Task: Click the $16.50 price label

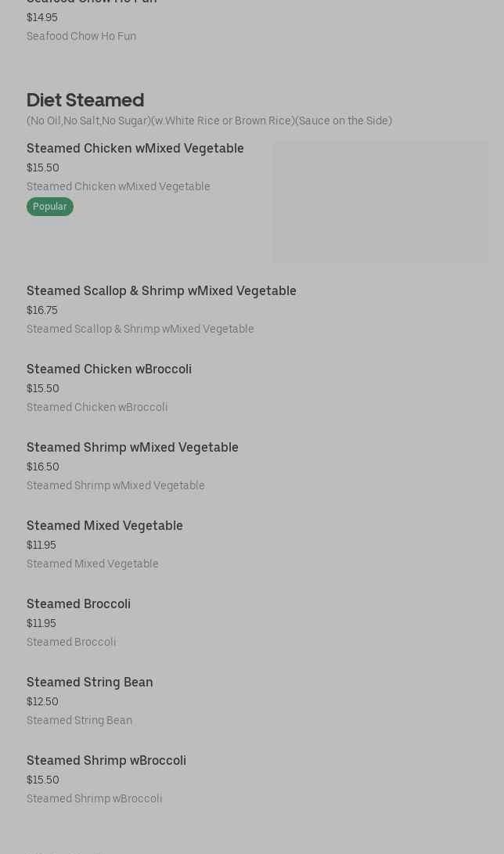Action: (x=43, y=467)
